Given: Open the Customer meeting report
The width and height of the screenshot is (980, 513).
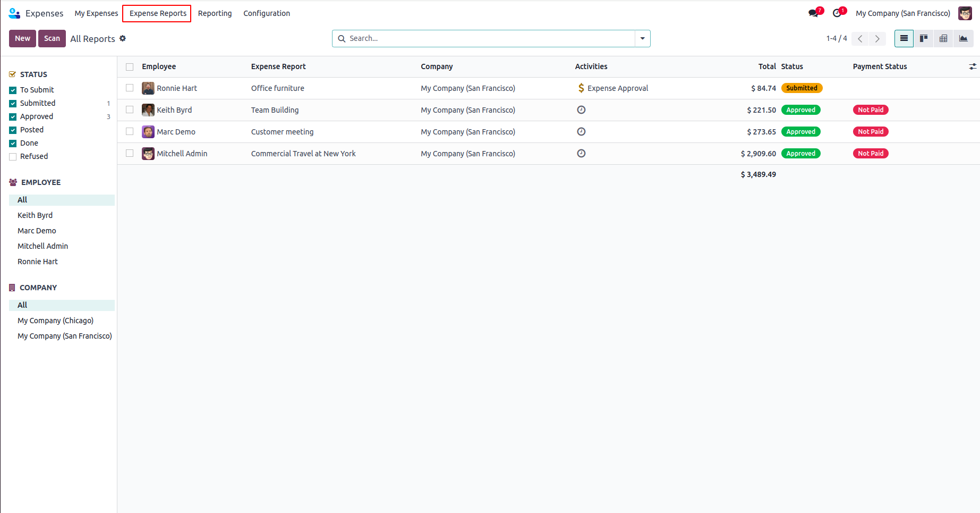Looking at the screenshot, I should click(x=282, y=132).
